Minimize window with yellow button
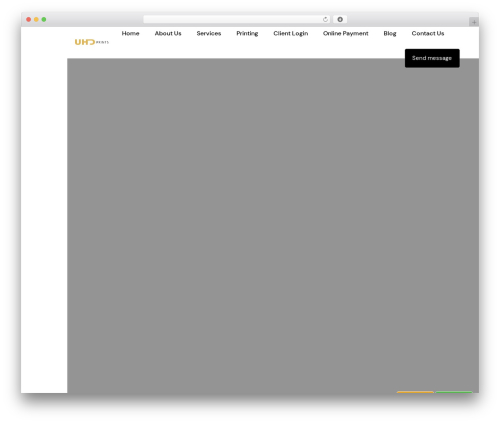This screenshot has height=423, width=500. point(36,19)
